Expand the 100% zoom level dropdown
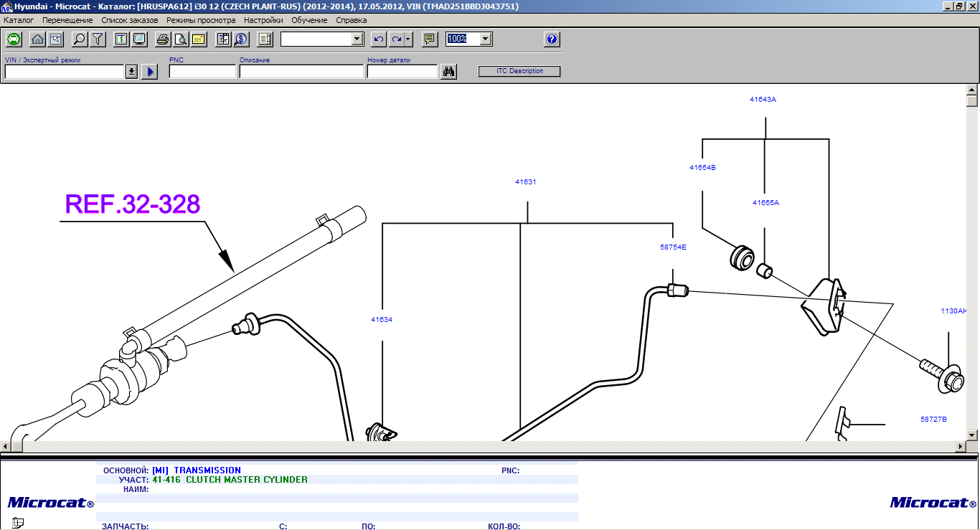This screenshot has width=980, height=530. [486, 39]
